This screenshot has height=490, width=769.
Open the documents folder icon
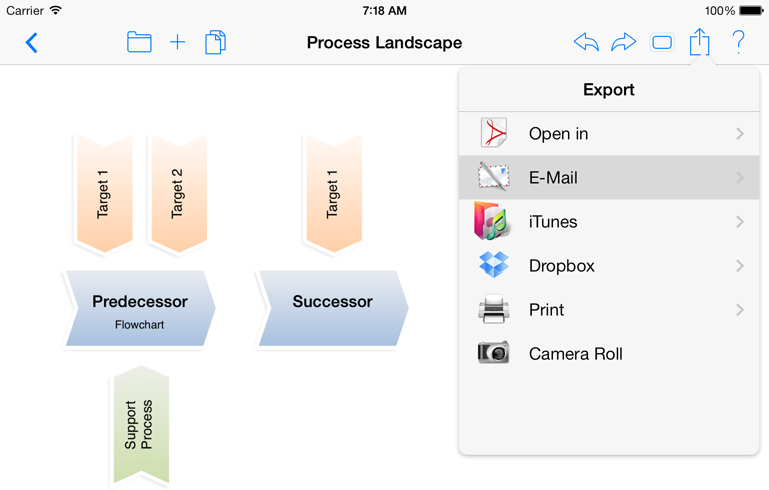click(139, 42)
